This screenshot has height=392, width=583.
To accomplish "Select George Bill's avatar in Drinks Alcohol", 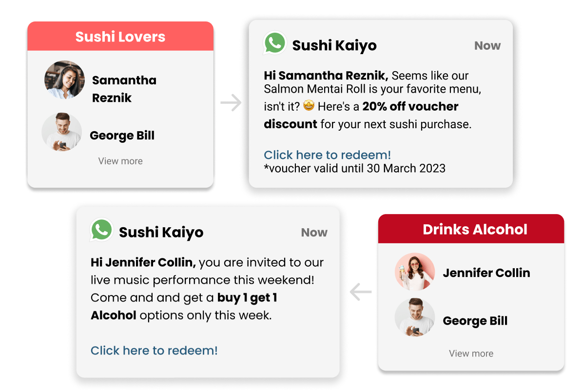I will 414,317.
